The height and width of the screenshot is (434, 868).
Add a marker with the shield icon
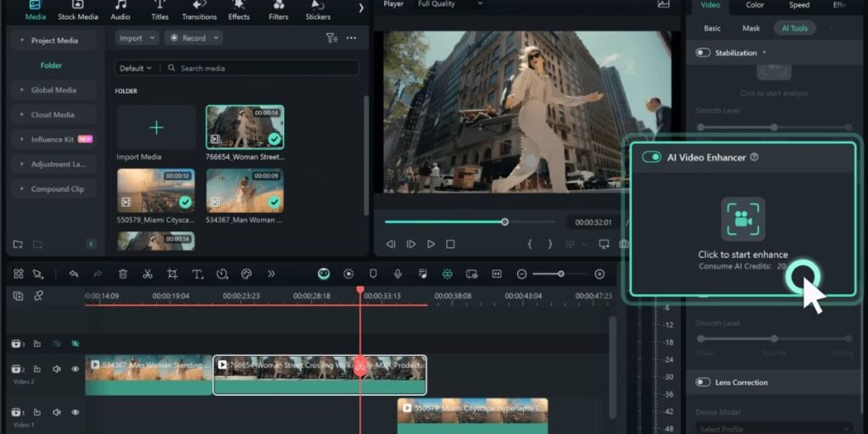tap(373, 274)
